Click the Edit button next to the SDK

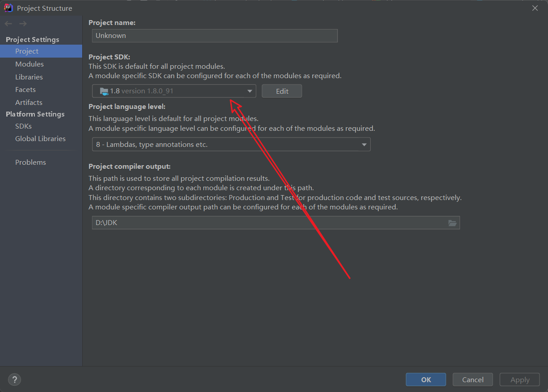[282, 91]
